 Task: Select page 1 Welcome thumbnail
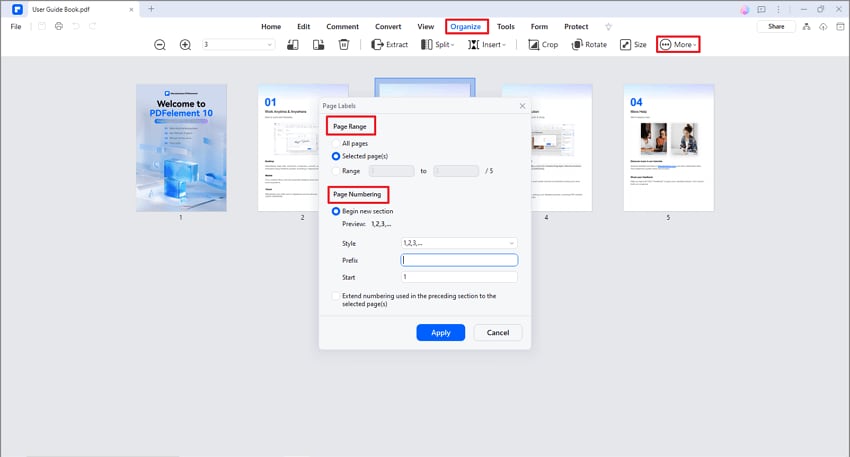click(181, 147)
